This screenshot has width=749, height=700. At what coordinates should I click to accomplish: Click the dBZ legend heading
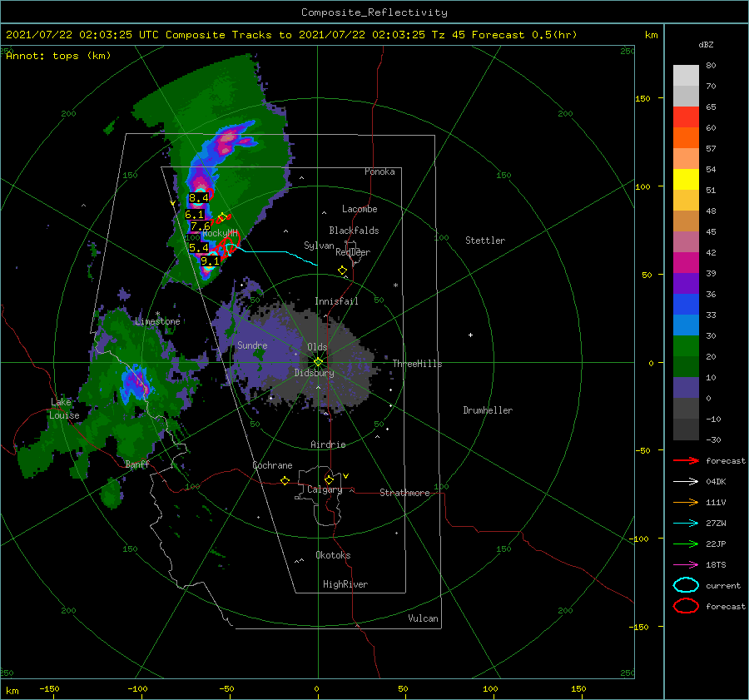click(x=706, y=44)
